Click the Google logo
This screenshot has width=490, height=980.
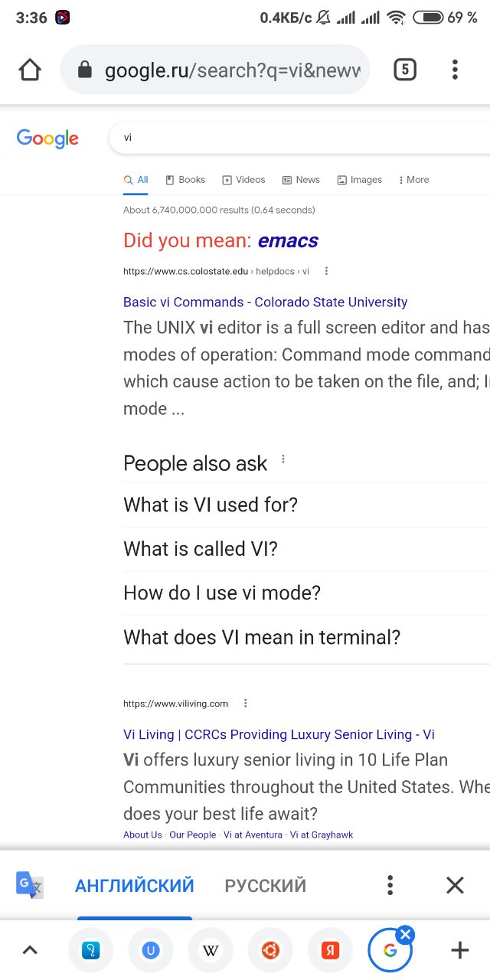click(47, 138)
